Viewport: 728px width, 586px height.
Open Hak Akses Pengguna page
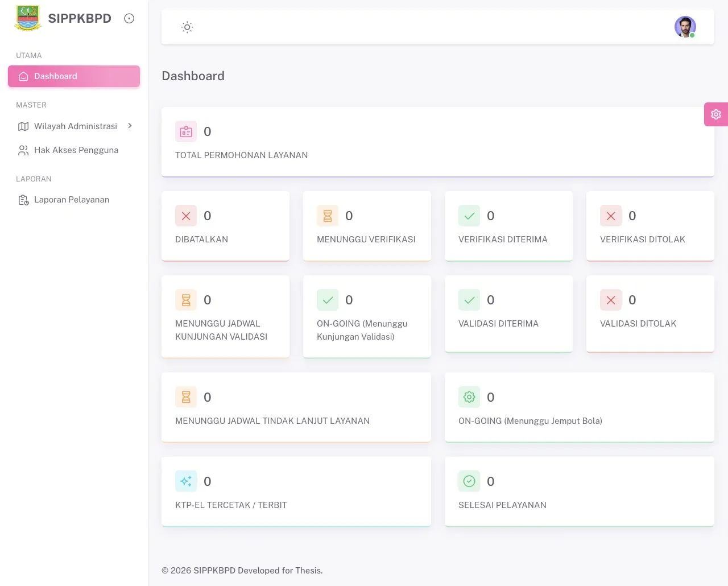coord(74,150)
